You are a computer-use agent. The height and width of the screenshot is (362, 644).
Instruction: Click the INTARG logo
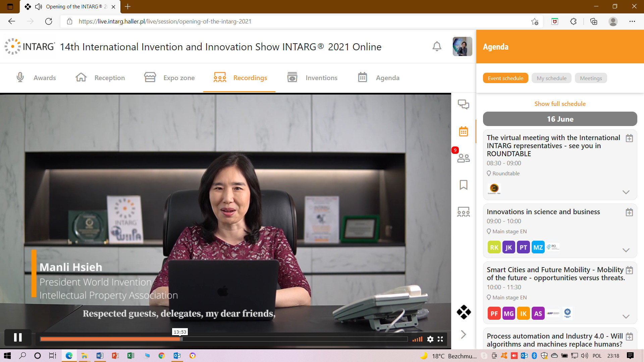coord(30,46)
